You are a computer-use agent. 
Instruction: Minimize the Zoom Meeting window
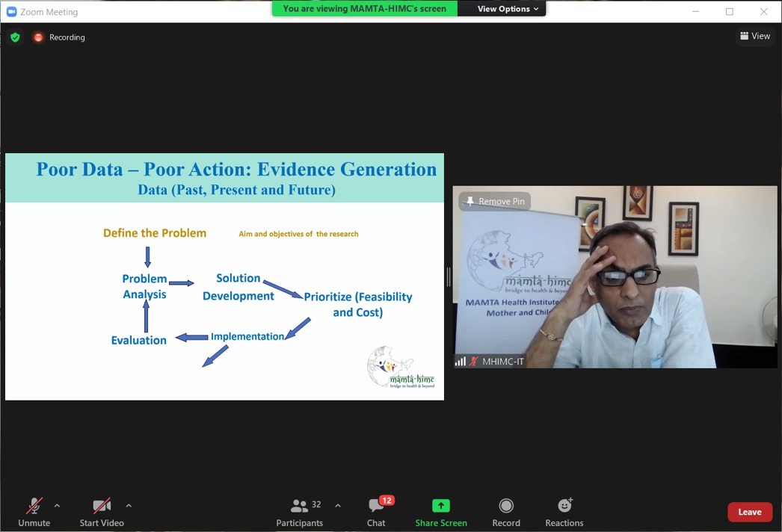(x=695, y=11)
